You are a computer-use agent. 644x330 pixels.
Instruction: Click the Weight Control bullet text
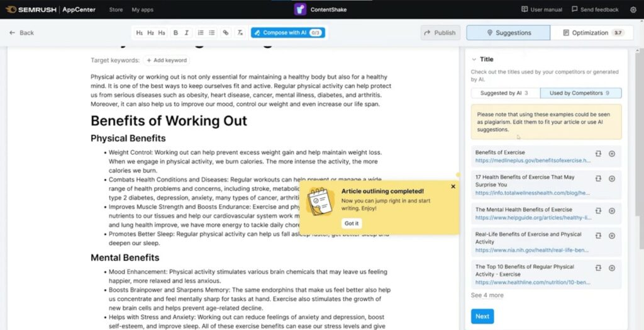tap(245, 161)
